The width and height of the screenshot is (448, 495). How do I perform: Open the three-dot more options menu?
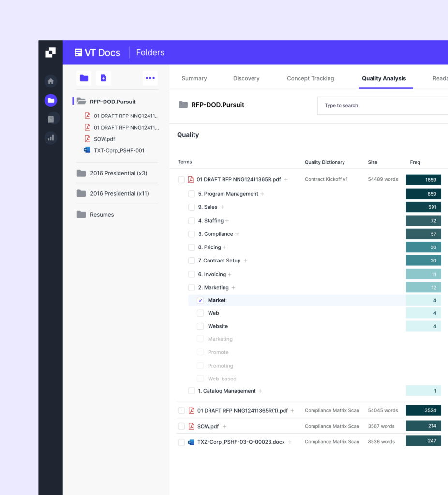(x=150, y=78)
